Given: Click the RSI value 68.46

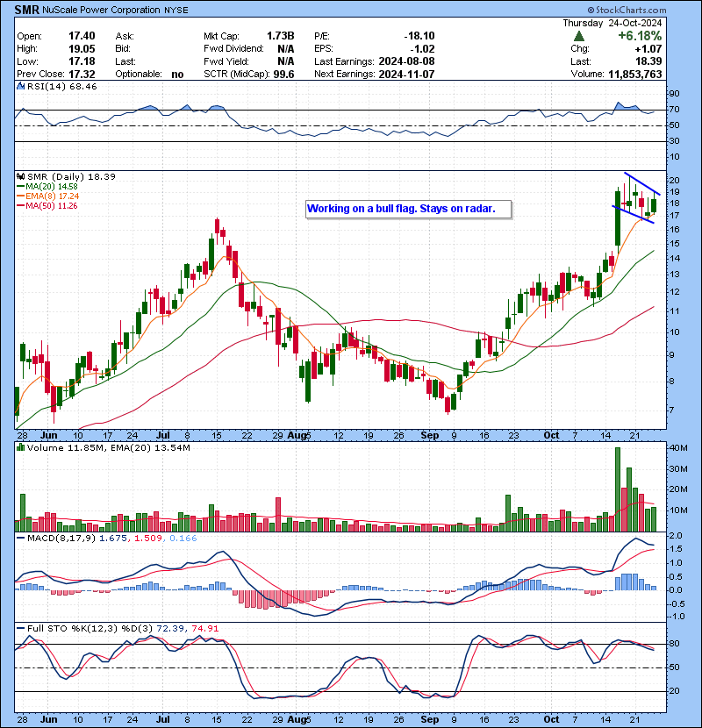Looking at the screenshot, I should coord(82,86).
